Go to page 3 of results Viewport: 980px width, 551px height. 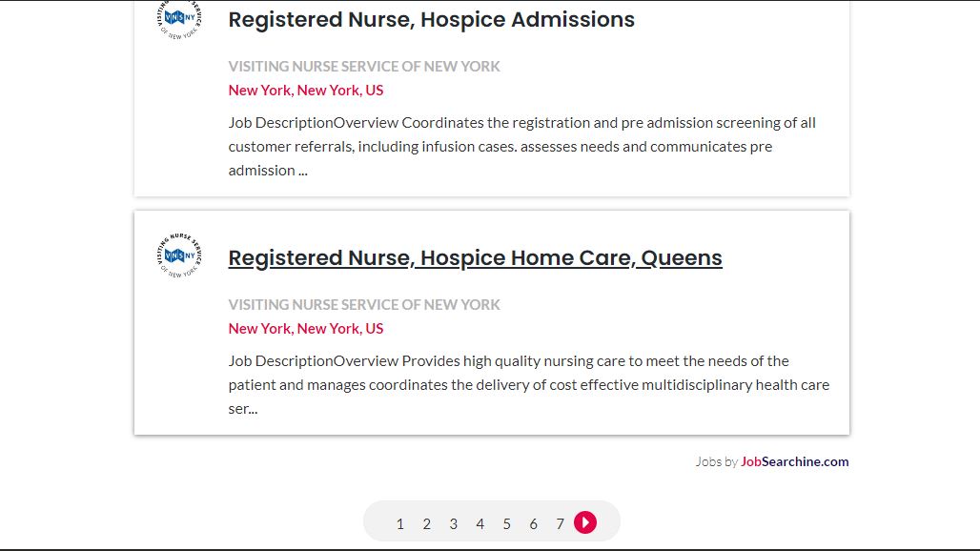point(453,523)
